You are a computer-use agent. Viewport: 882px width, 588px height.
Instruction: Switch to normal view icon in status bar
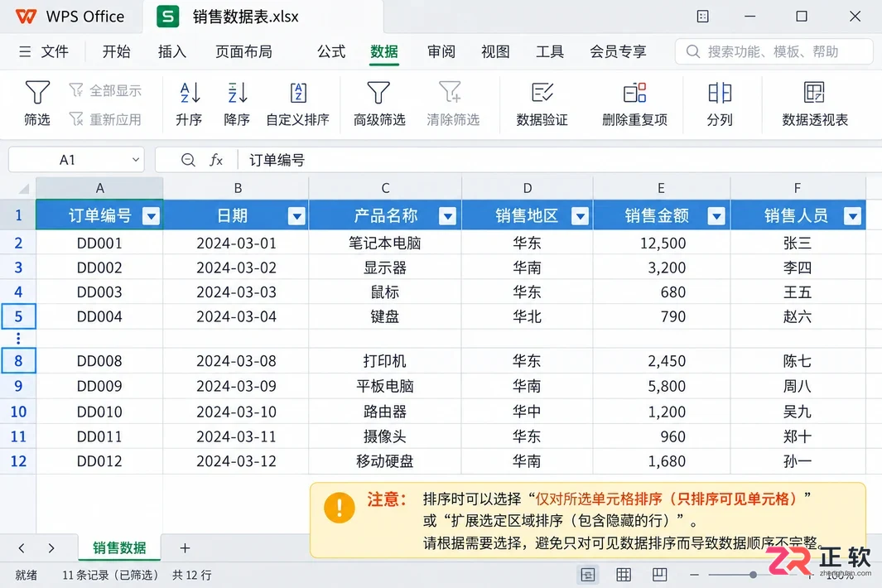coord(588,575)
